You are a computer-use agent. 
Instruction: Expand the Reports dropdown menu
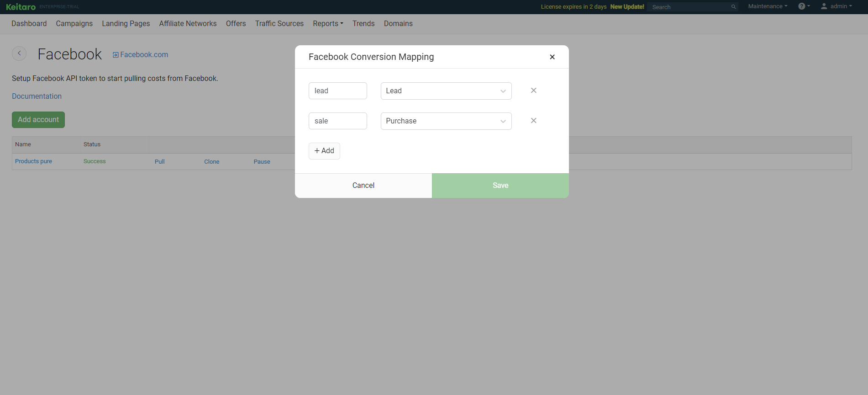328,24
